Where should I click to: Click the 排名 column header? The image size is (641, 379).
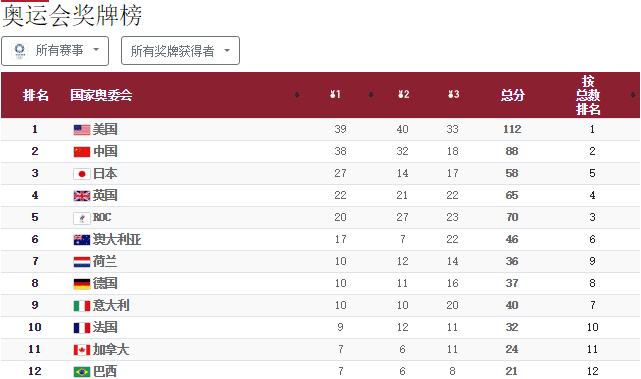coord(36,95)
